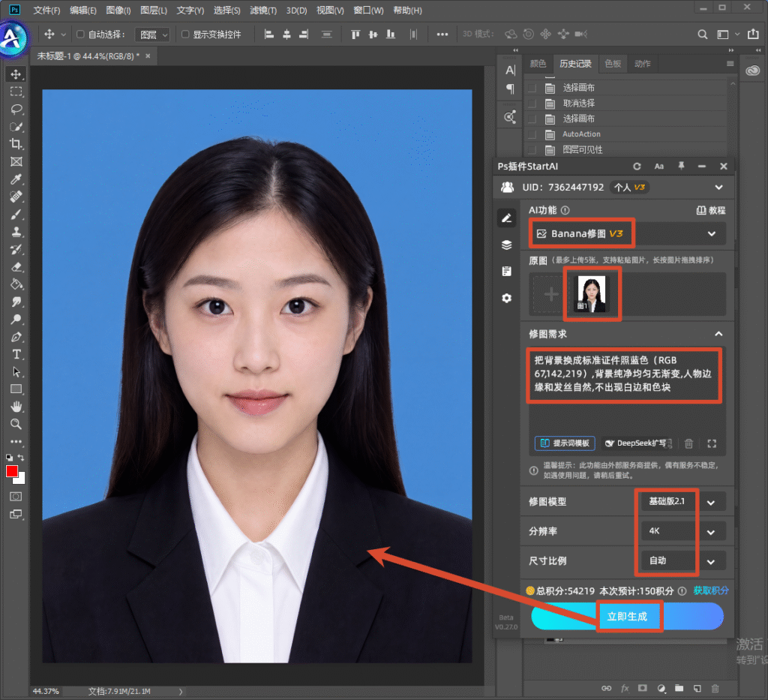Select the Eraser tool
Image resolution: width=768 pixels, height=700 pixels.
tap(16, 267)
